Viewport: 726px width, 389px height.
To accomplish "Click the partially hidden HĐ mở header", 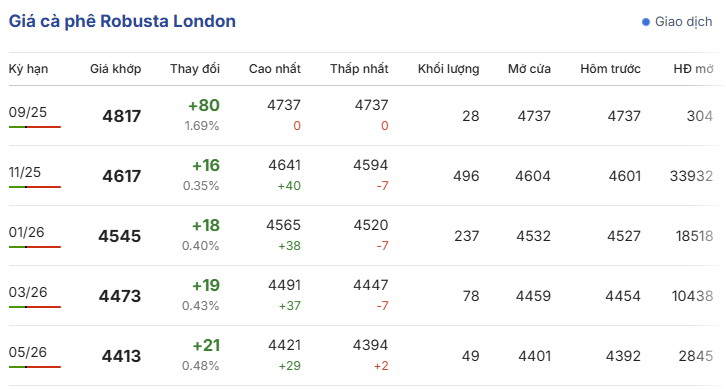I will click(x=694, y=69).
